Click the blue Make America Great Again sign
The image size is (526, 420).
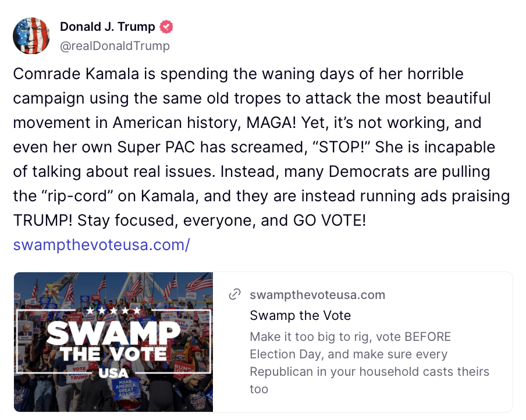(126, 388)
